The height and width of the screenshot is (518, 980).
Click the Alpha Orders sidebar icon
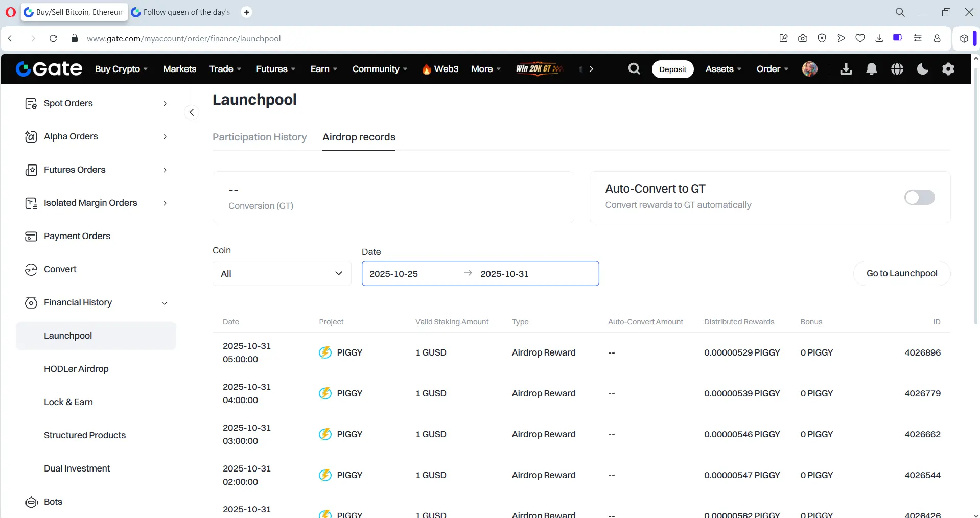point(31,137)
